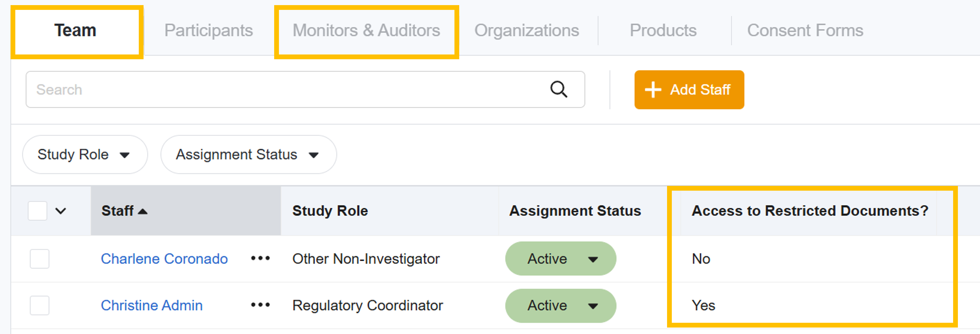The height and width of the screenshot is (334, 980).
Task: Focus the Search input field
Action: 285,90
